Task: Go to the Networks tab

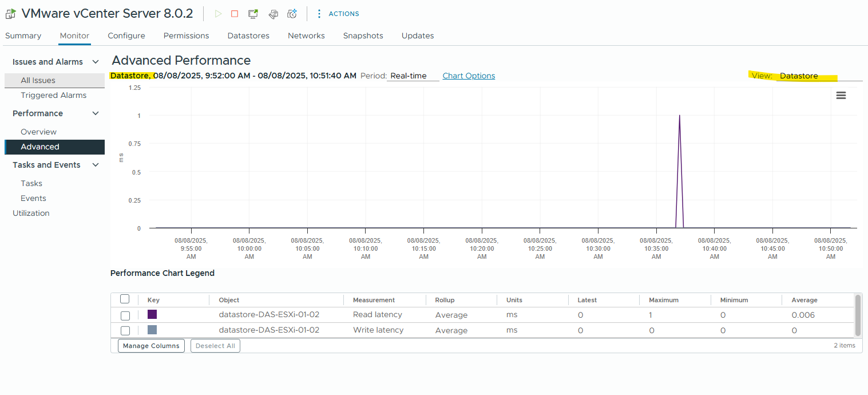Action: [306, 35]
